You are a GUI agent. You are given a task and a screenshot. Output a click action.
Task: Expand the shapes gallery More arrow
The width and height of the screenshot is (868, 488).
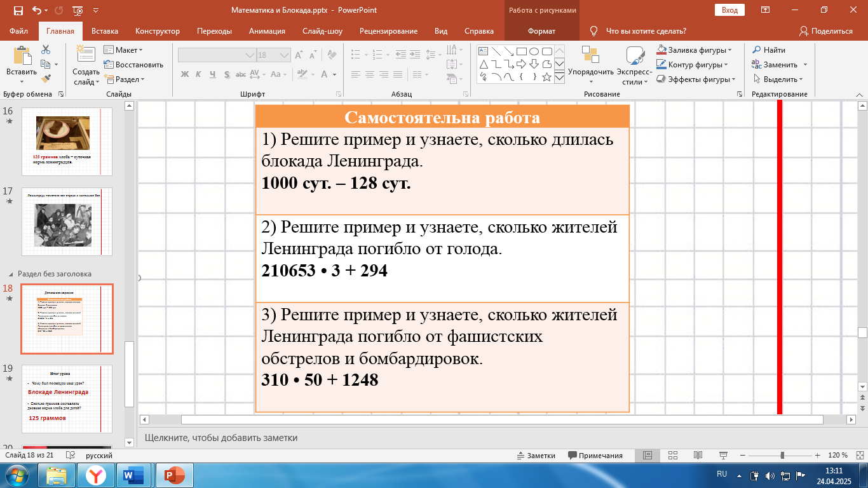pyautogui.click(x=559, y=77)
